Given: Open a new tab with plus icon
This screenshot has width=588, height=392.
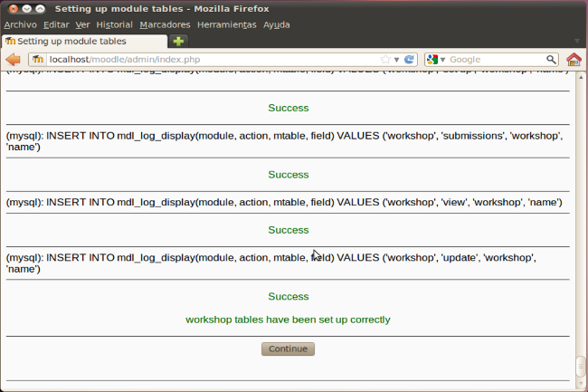Looking at the screenshot, I should coord(179,42).
